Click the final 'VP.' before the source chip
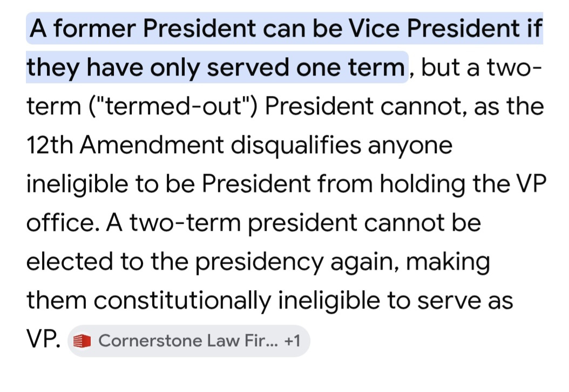Screen dimensions: 569x392 coord(44,339)
